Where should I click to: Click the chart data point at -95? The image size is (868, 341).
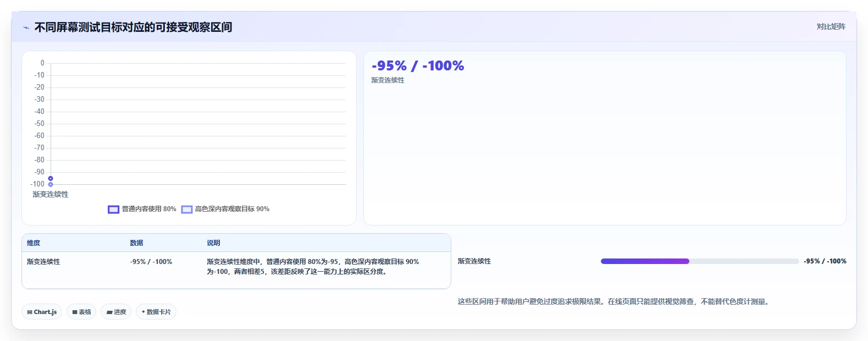51,178
